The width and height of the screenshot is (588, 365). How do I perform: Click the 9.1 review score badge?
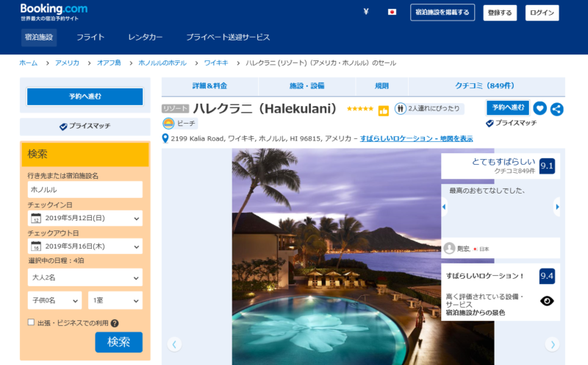547,166
